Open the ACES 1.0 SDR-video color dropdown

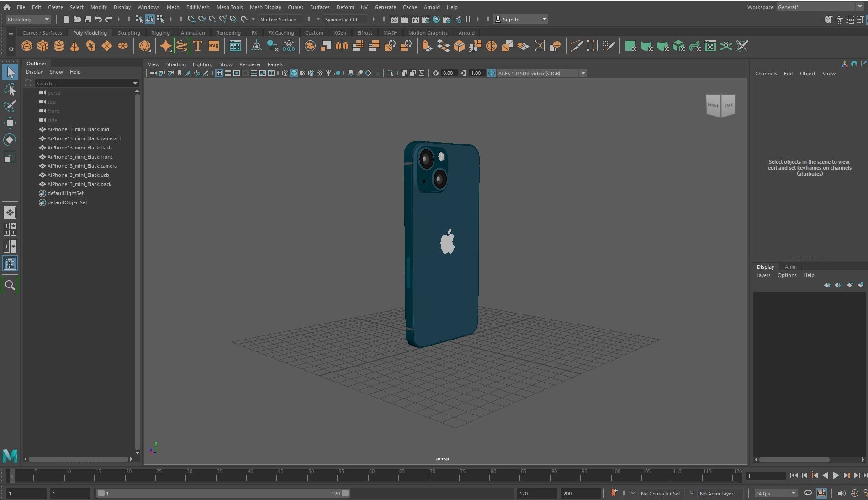pos(542,73)
